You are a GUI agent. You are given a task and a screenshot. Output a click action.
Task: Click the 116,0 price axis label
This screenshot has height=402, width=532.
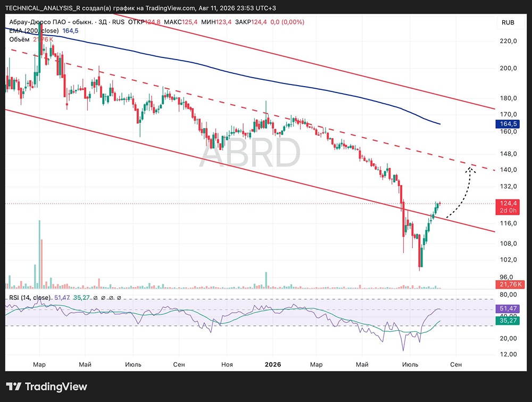(x=508, y=223)
